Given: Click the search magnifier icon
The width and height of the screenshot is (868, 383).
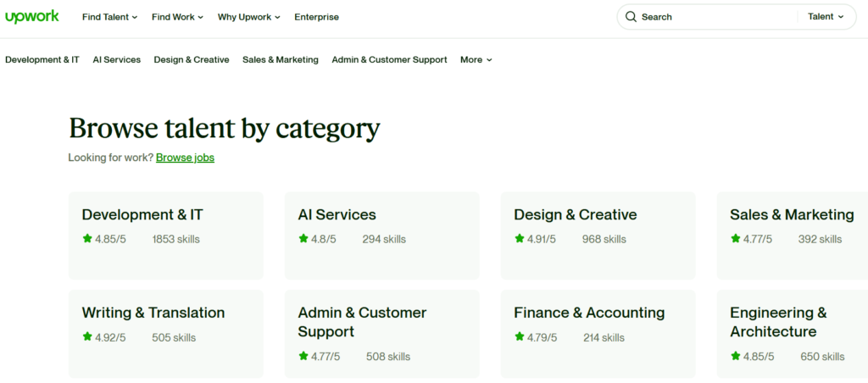Looking at the screenshot, I should click(x=631, y=17).
